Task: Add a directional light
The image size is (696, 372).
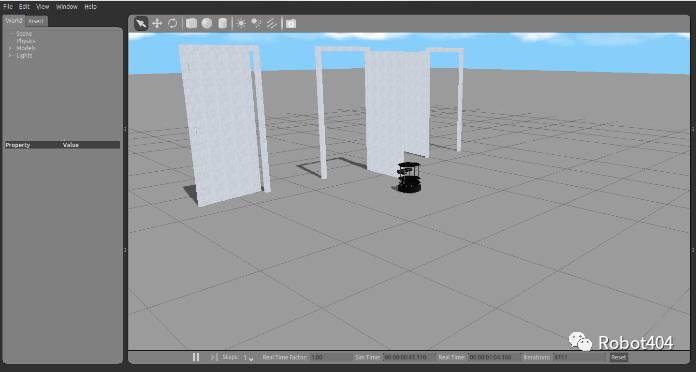Action: click(x=272, y=24)
